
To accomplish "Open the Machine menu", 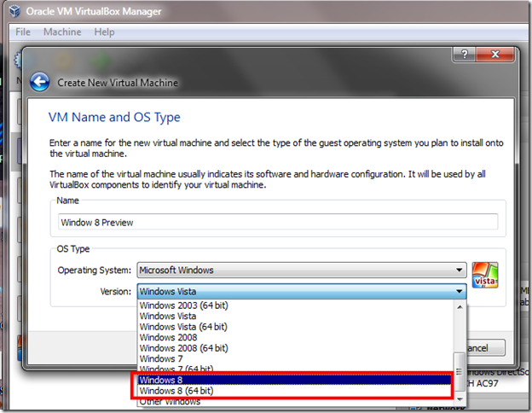I will coord(62,32).
